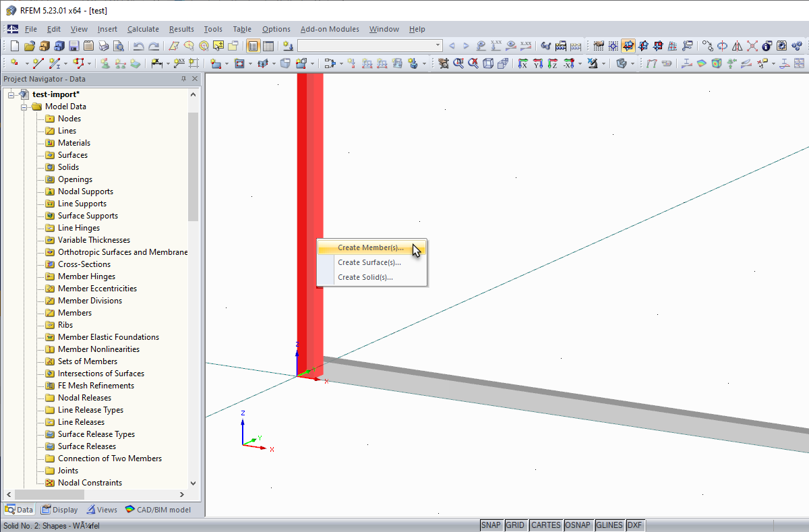The width and height of the screenshot is (809, 532).
Task: Toggle the highlighted object snap toolbar button
Action: click(x=628, y=46)
